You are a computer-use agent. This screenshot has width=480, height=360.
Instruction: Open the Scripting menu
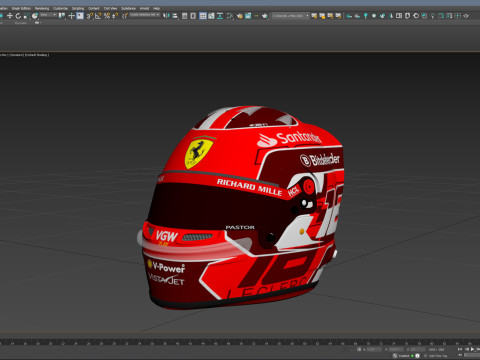78,8
